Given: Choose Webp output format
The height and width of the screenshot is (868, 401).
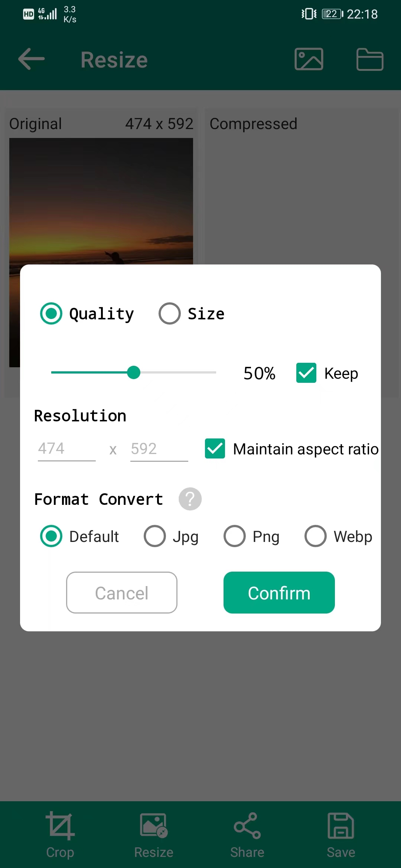Looking at the screenshot, I should (316, 536).
